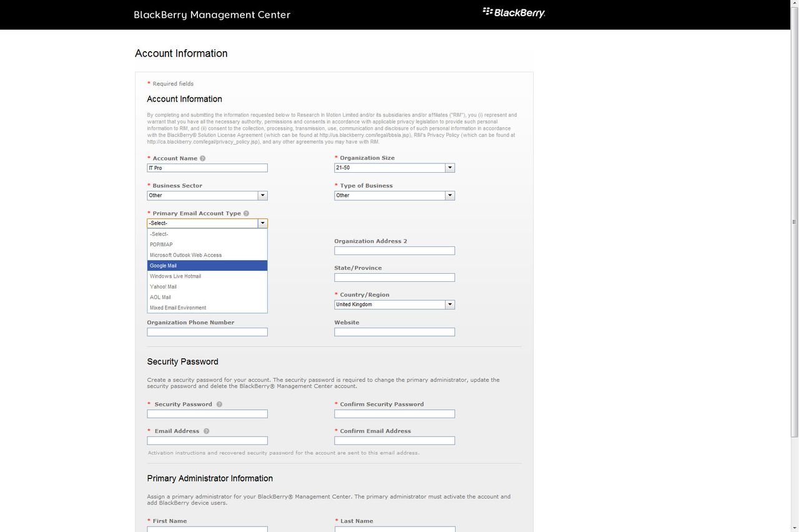Click the Confirm Security Password field
The image size is (799, 532).
[395, 414]
